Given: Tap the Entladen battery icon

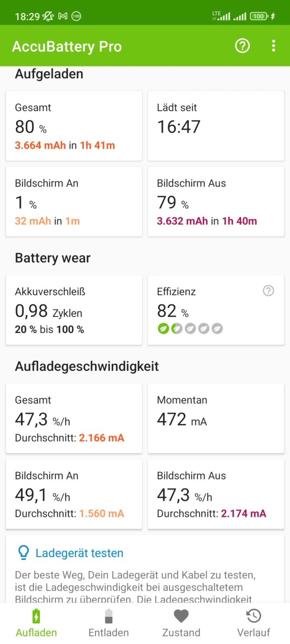Looking at the screenshot, I should click(x=109, y=616).
